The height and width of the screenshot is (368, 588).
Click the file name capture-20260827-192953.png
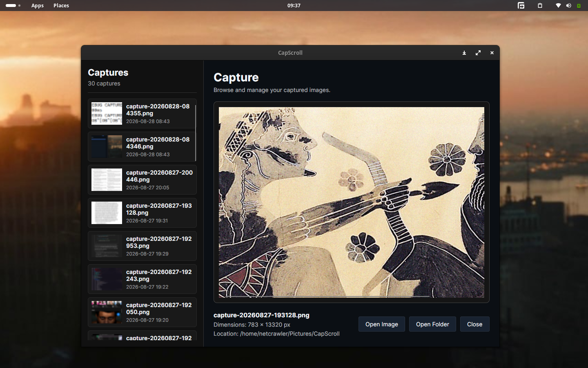tap(159, 242)
